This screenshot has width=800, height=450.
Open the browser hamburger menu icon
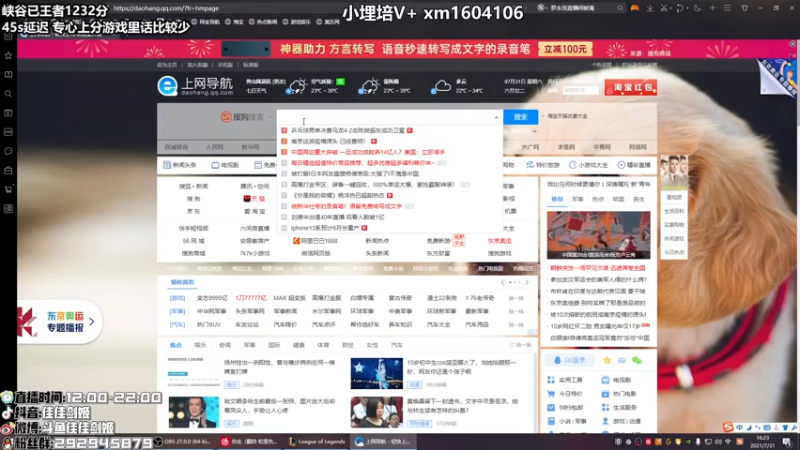[728, 8]
